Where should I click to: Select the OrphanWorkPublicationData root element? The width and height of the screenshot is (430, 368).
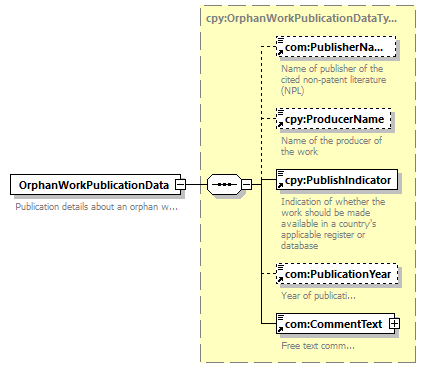coord(95,184)
